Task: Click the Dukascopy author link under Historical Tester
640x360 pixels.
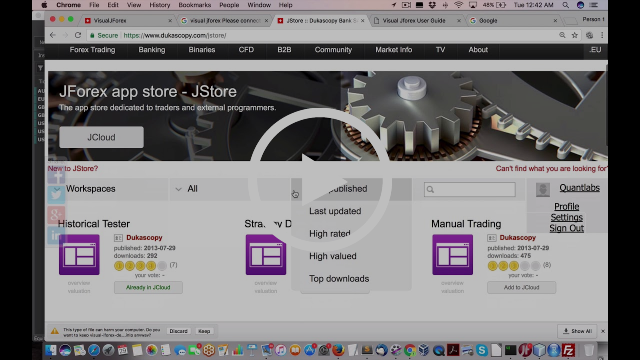Action: pos(144,238)
